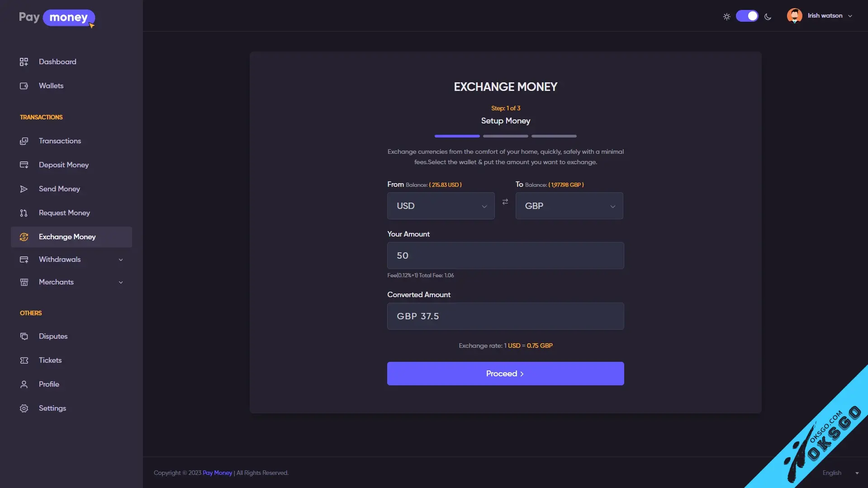
Task: Click the swap currencies arrows icon
Action: click(505, 202)
